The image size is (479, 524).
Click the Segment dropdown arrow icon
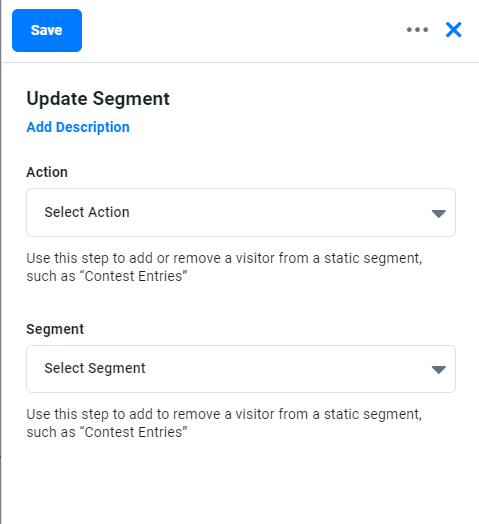point(439,369)
